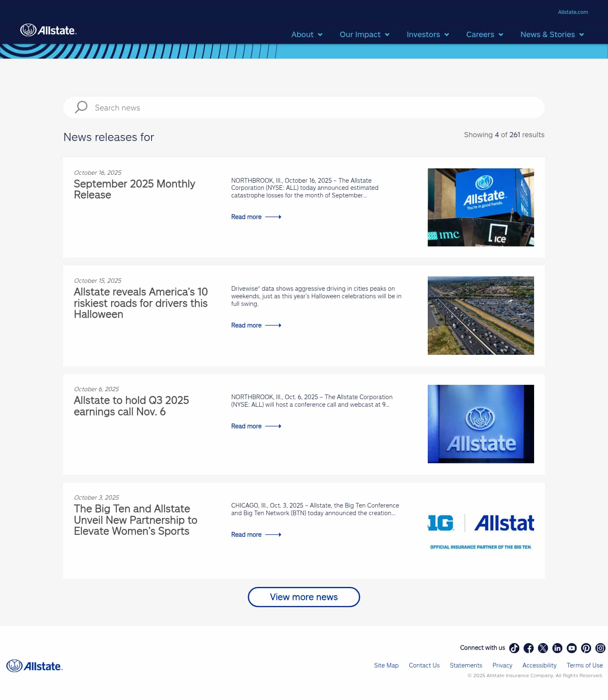Click the 'Showing 4 of 261 results' text

tap(504, 135)
